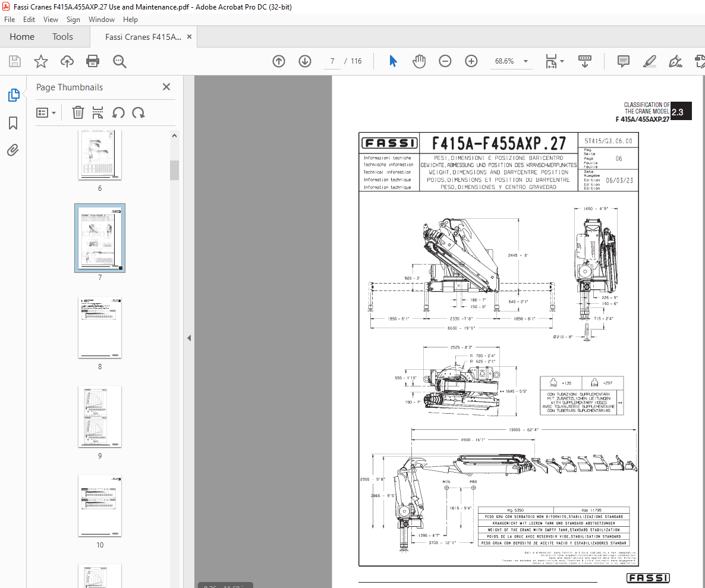Select page 8 thumbnail
The width and height of the screenshot is (705, 588).
(x=100, y=327)
